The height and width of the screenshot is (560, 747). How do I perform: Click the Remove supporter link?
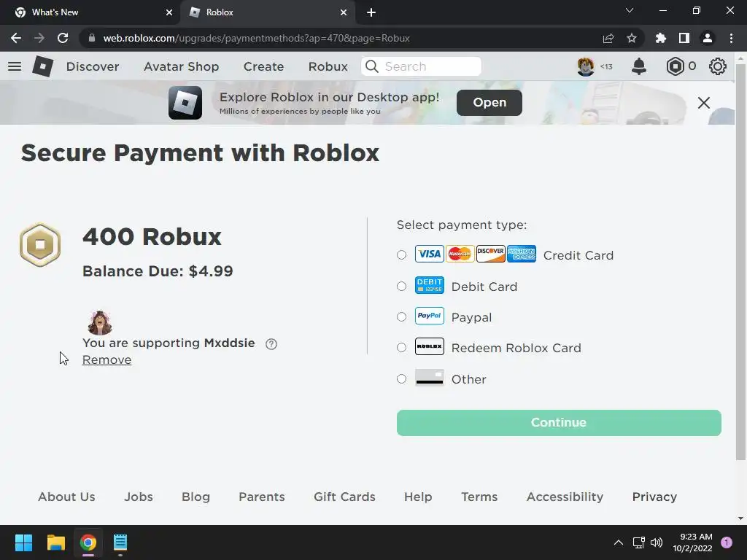[107, 359]
